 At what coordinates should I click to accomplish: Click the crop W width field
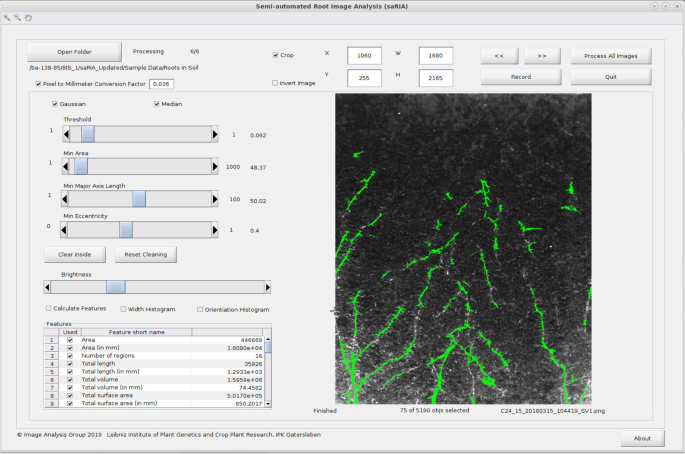coord(436,55)
